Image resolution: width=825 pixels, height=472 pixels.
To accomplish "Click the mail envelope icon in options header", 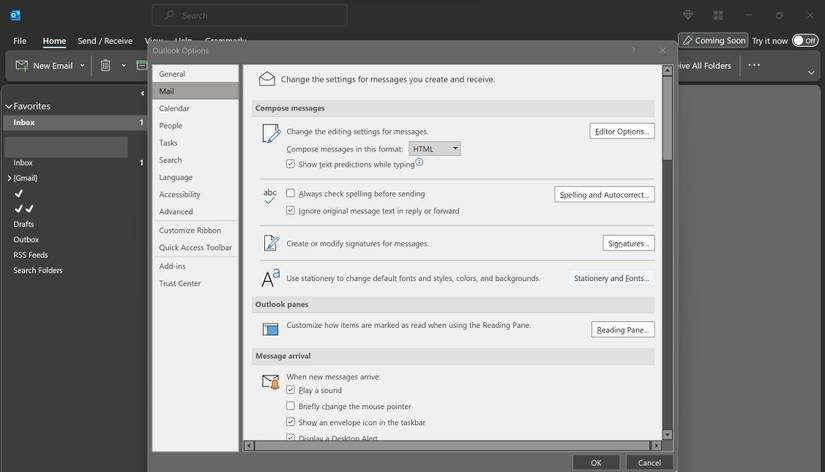I will (267, 79).
